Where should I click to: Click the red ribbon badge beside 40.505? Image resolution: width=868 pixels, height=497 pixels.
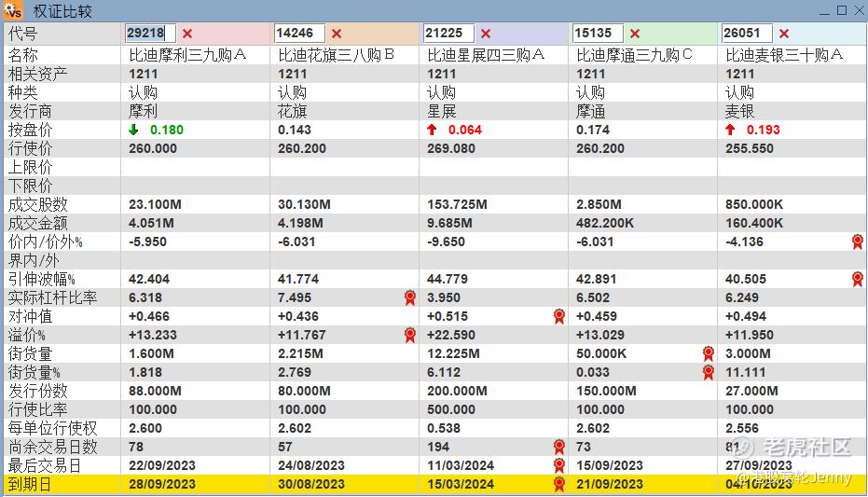click(858, 279)
